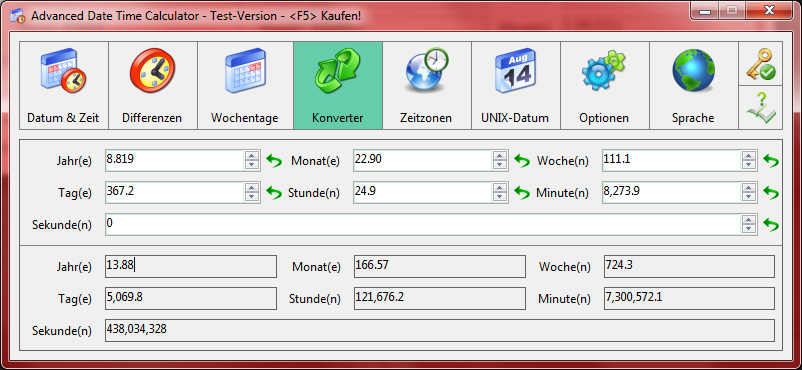Open the Datum & Zeit calculator
802x370 pixels.
click(x=63, y=85)
